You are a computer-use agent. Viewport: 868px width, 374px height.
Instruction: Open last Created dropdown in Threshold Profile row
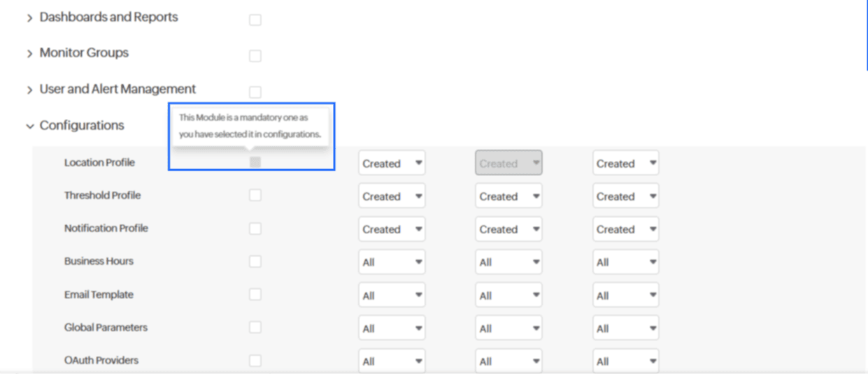click(625, 196)
